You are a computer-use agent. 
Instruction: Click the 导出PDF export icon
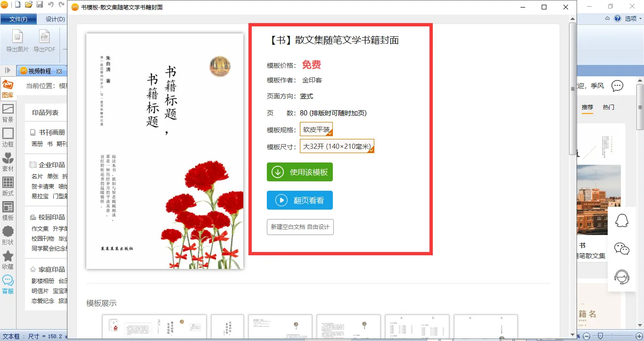click(44, 41)
